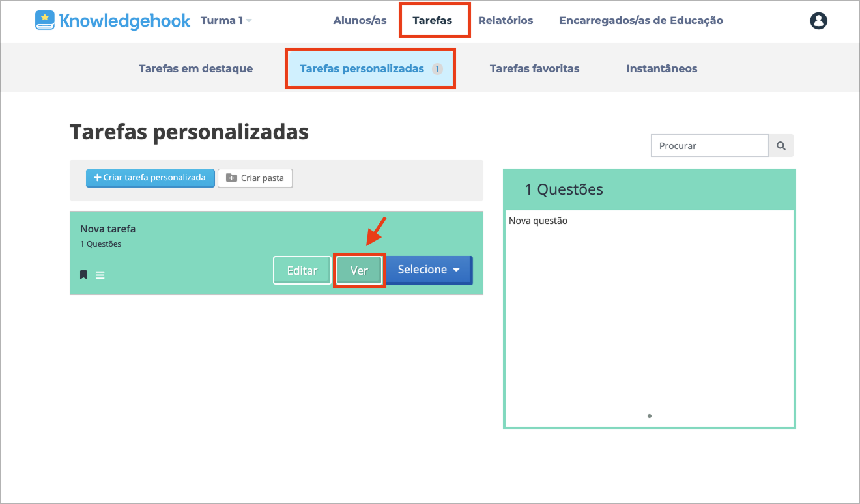Click Criar tarefa personalizada button
860x504 pixels.
click(150, 178)
